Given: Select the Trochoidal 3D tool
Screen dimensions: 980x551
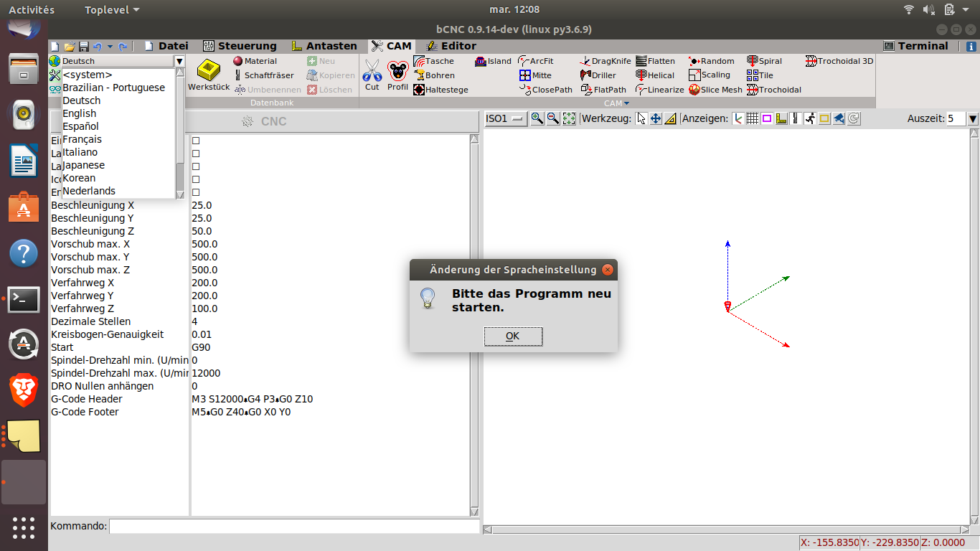Looking at the screenshot, I should (x=839, y=61).
